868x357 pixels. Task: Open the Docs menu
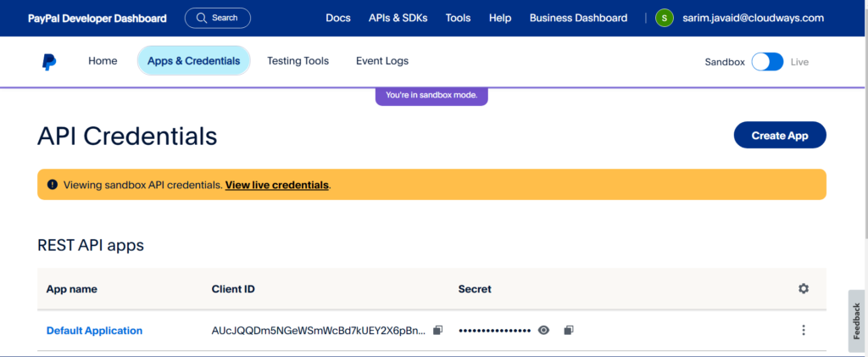coord(338,18)
